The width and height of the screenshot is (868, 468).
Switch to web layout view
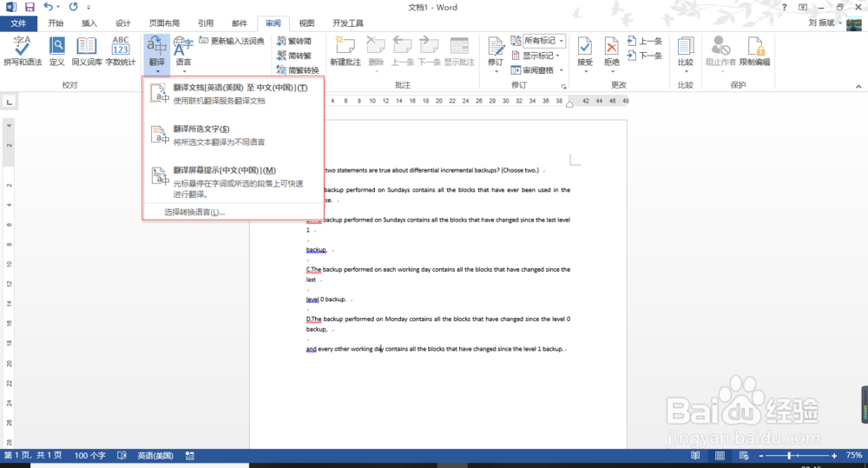(744, 455)
